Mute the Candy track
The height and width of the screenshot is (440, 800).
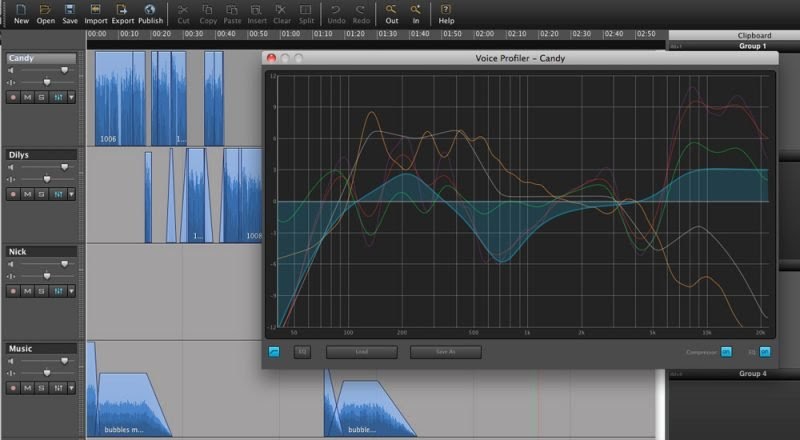point(28,97)
